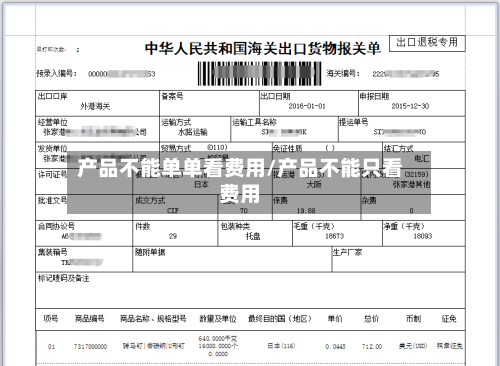
Task: Click the 净重（千克） field label
Action: 404,226
